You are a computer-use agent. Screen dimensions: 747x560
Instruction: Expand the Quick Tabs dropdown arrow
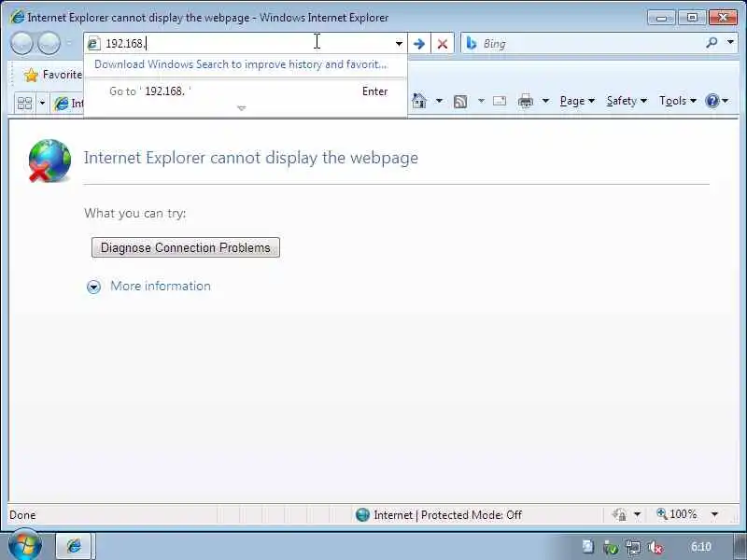coord(42,103)
